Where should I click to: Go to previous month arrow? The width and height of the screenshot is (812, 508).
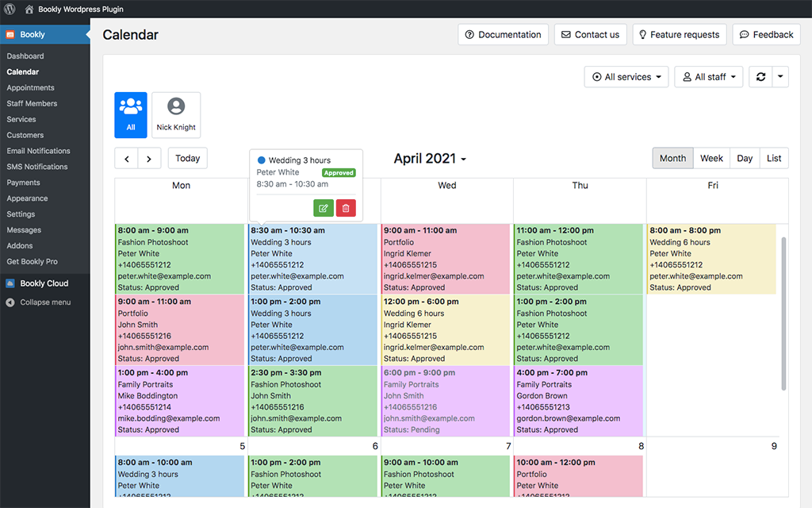[127, 159]
